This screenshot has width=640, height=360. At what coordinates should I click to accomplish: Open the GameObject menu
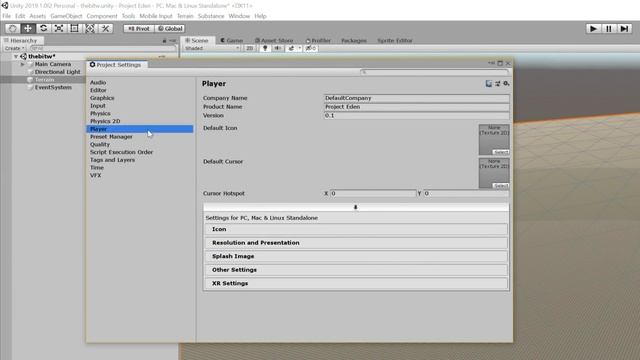66,16
